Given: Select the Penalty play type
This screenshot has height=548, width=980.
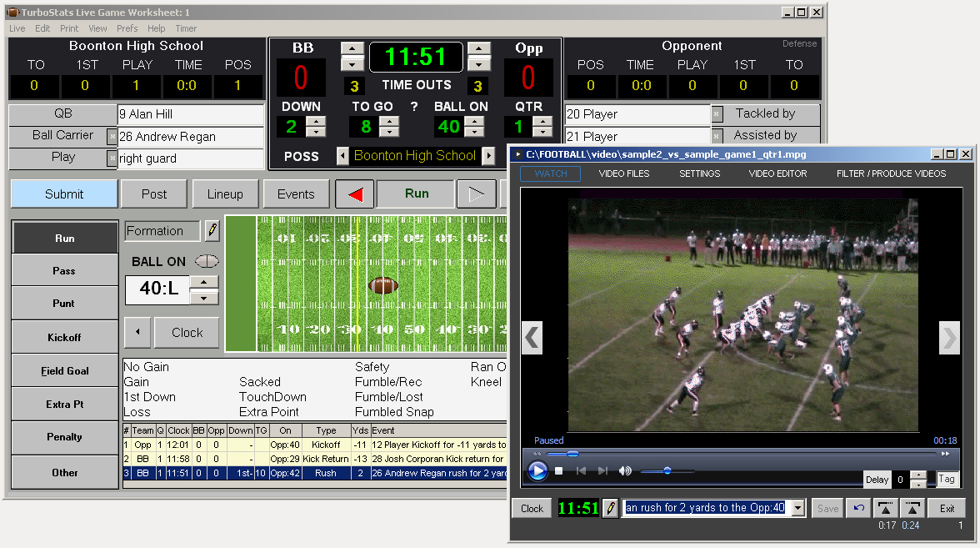Looking at the screenshot, I should pos(64,437).
